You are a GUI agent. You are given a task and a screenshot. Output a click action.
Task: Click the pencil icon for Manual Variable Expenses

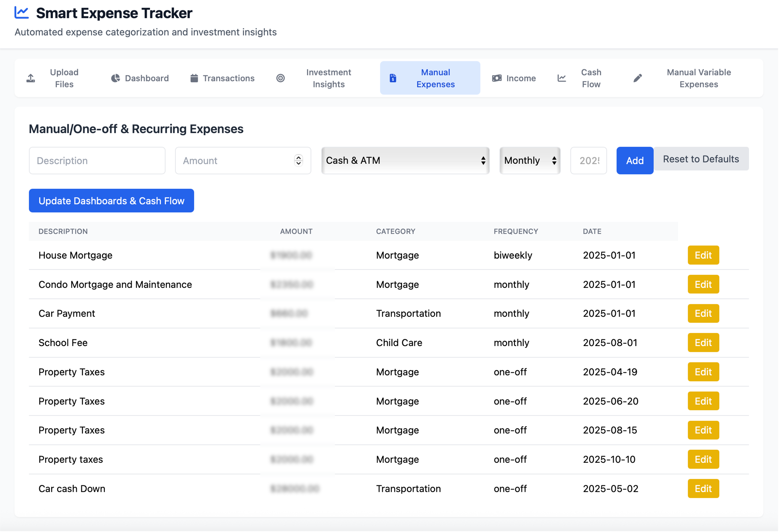click(x=638, y=78)
